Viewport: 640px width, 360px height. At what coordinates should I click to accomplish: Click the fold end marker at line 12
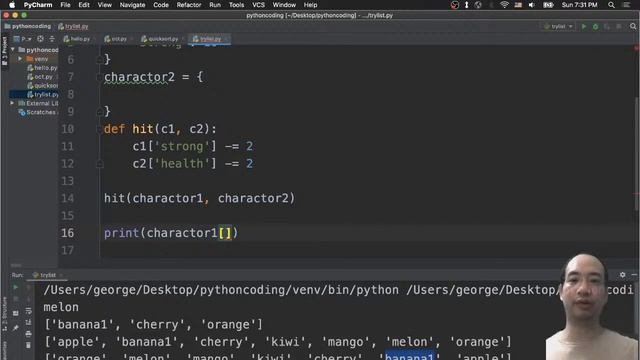99,164
